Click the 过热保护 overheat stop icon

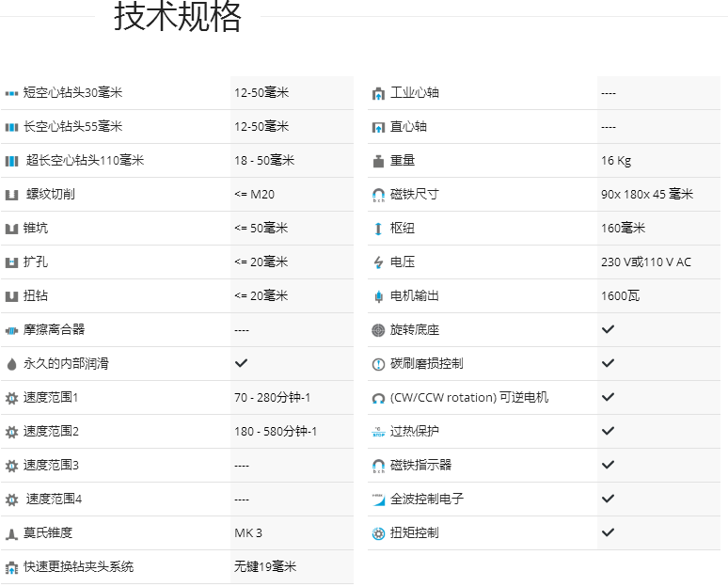pyautogui.click(x=378, y=432)
